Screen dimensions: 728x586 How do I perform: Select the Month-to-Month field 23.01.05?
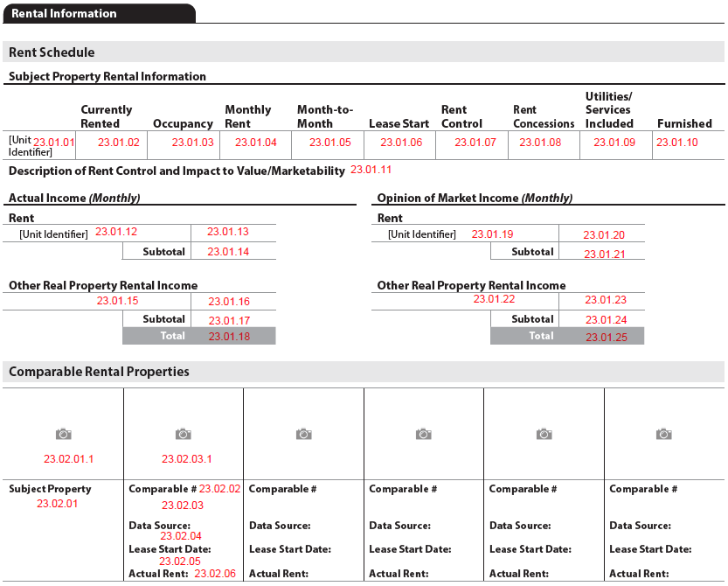pyautogui.click(x=330, y=143)
